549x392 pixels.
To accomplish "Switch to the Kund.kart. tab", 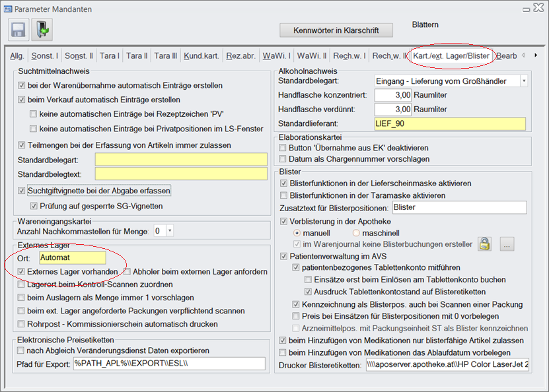I will (201, 56).
